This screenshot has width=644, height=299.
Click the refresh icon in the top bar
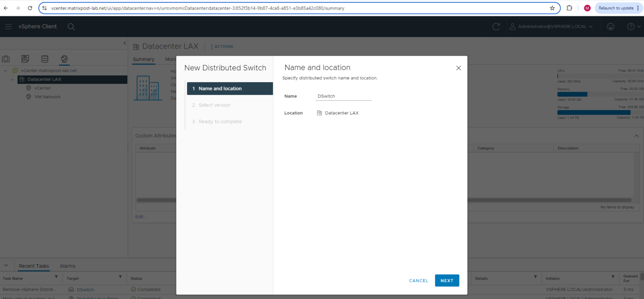[x=496, y=26]
